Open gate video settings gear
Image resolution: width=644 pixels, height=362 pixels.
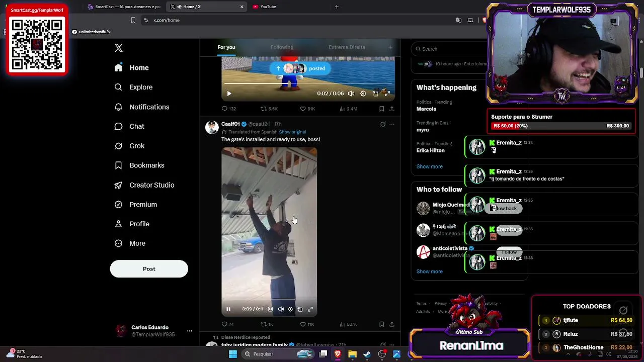290,309
